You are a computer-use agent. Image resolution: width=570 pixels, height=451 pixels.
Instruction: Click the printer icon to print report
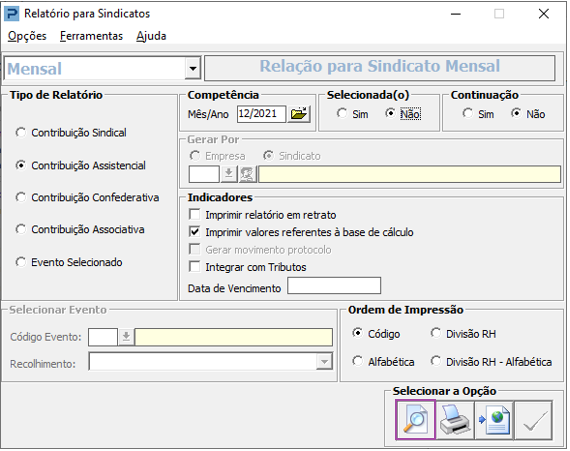pyautogui.click(x=455, y=420)
